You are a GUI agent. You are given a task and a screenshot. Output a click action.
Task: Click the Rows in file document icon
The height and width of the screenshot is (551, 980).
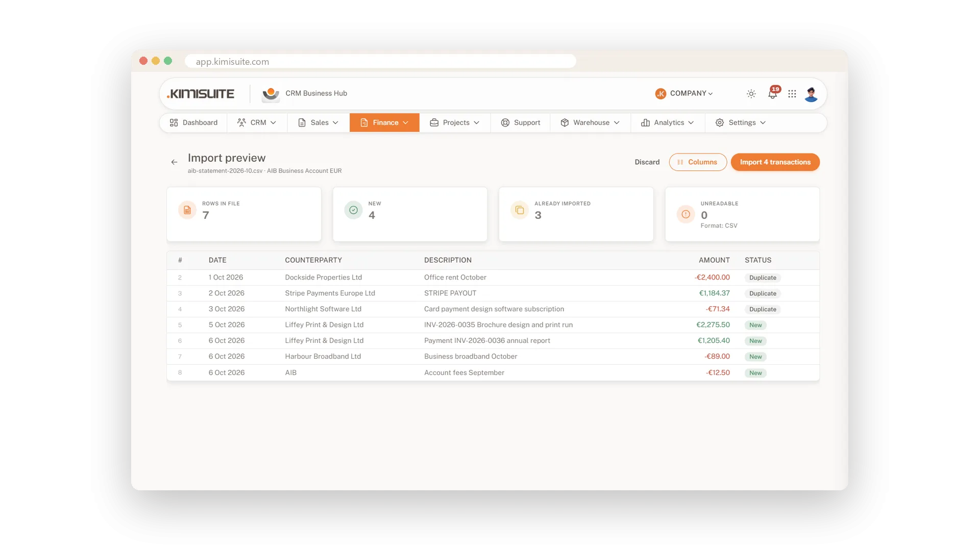point(187,210)
